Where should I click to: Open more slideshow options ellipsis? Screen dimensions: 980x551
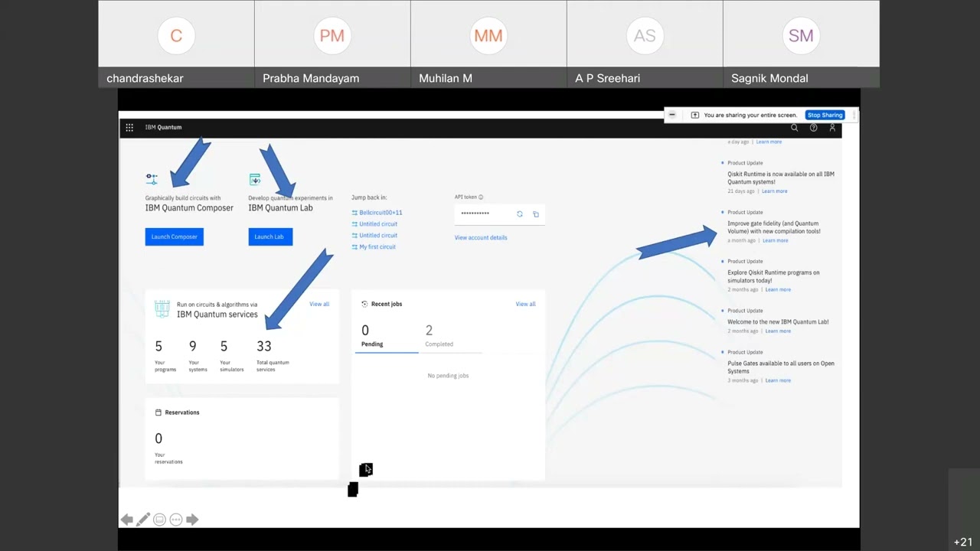(x=175, y=520)
